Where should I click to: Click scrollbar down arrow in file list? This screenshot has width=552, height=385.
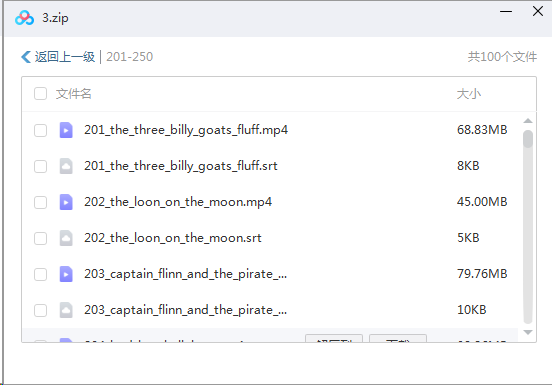(x=528, y=332)
